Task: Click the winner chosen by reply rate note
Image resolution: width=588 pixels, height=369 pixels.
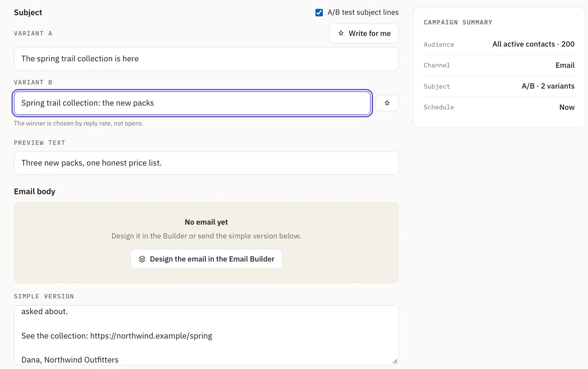Action: coord(78,123)
